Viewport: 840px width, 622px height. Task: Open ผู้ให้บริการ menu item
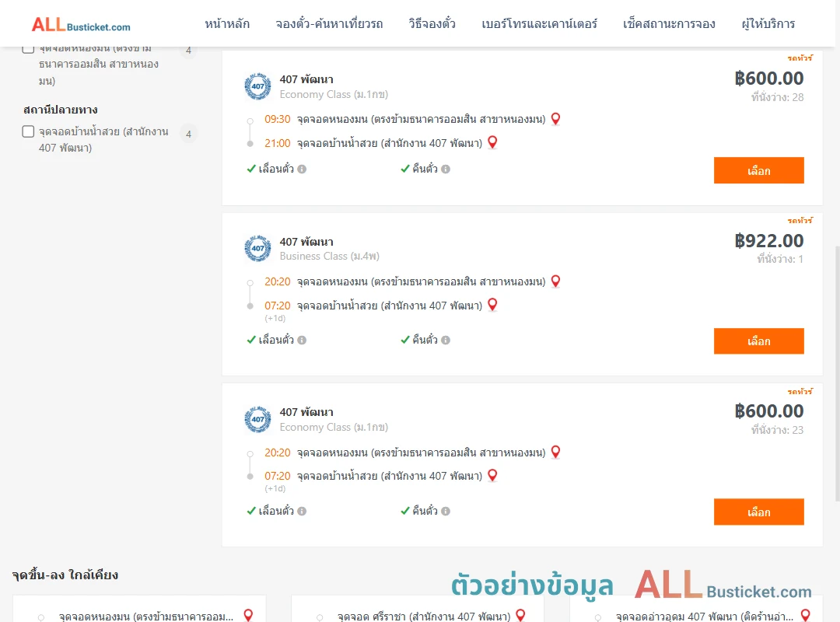[x=768, y=24]
